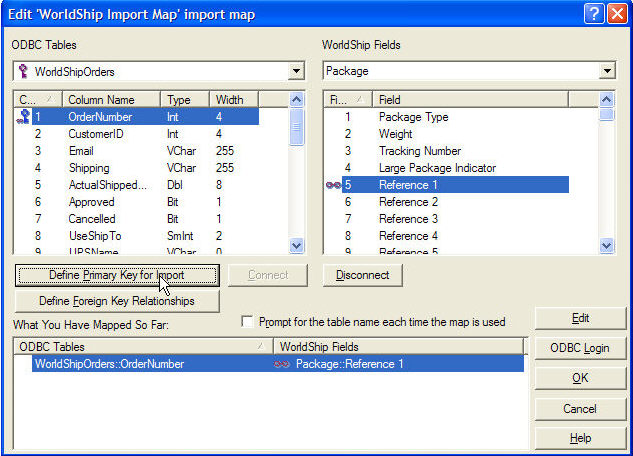Screen dimensions: 633x456
Task: Click the Edit button
Action: pyautogui.click(x=580, y=318)
